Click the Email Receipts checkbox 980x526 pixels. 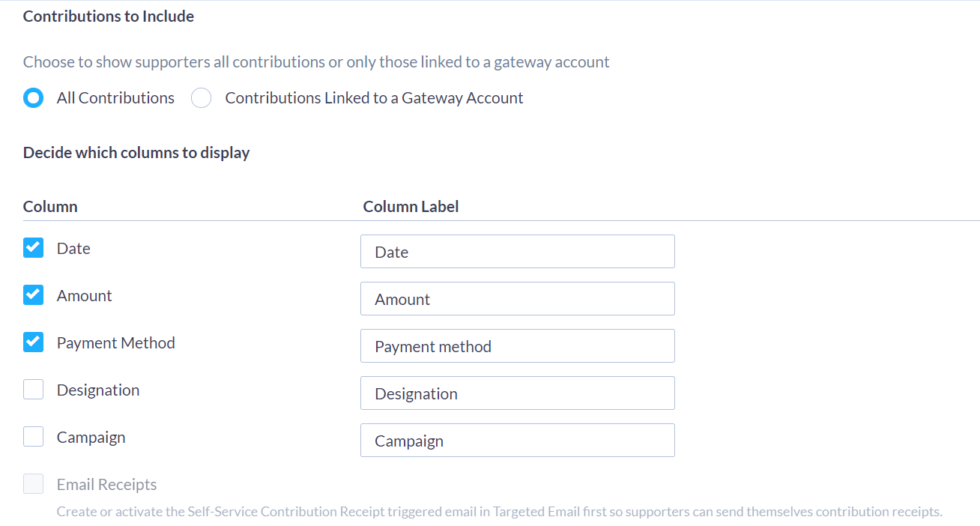33,483
